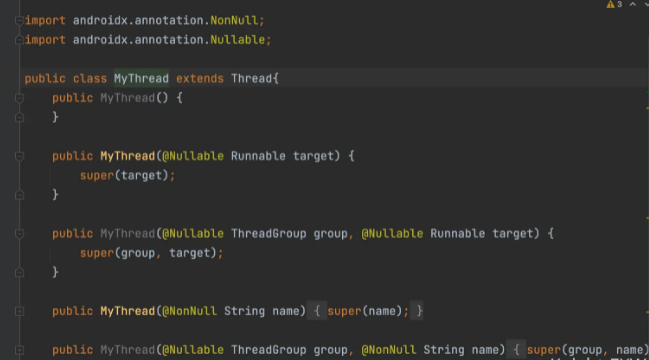
Task: Expand the folded MyThread(String name) constructor
Action: point(19,311)
